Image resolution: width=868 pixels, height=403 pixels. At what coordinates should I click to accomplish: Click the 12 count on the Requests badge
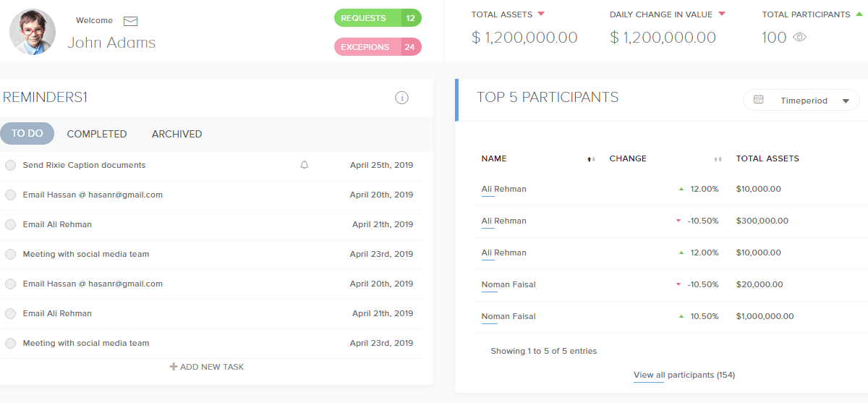(x=411, y=18)
